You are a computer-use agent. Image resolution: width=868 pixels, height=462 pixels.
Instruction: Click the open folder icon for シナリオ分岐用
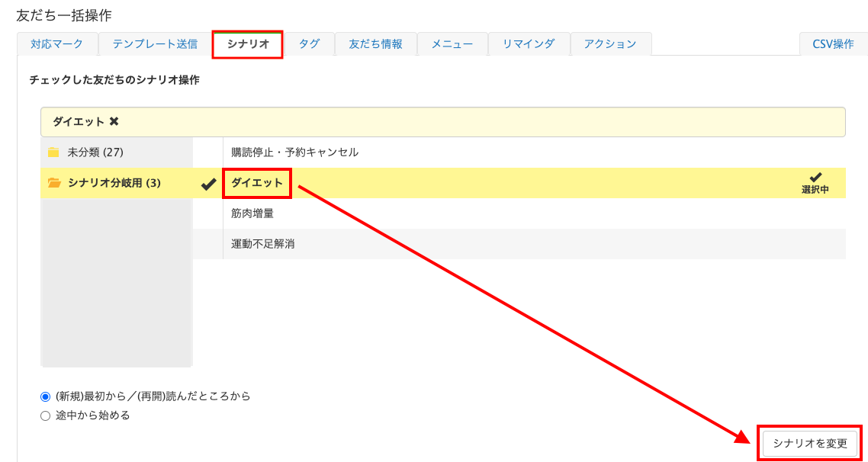coord(53,183)
